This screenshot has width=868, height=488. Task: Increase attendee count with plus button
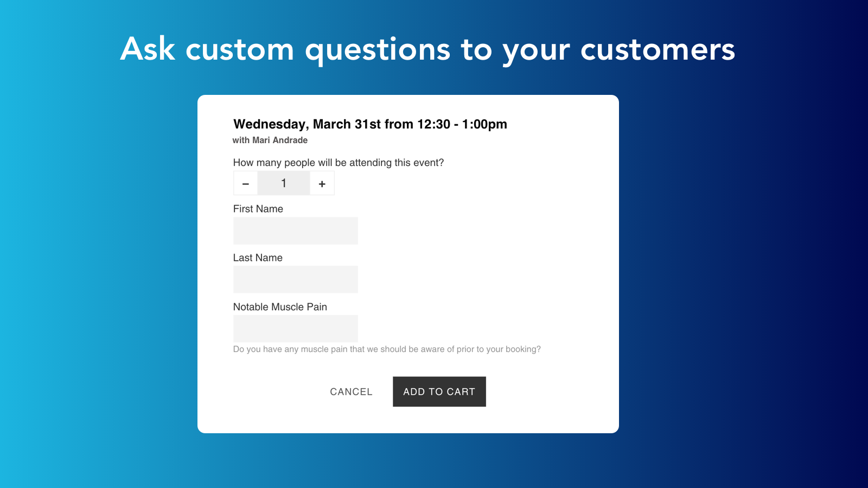[322, 184]
